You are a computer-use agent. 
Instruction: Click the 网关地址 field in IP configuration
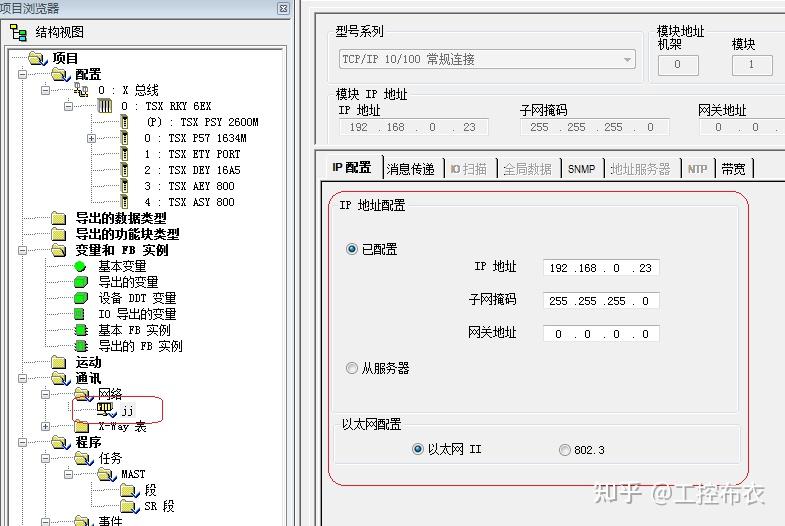(x=601, y=333)
